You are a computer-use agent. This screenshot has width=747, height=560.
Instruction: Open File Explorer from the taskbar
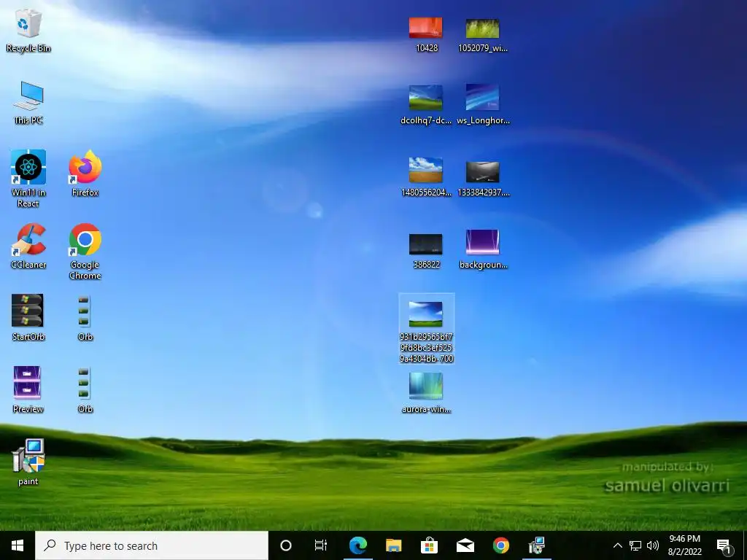393,545
